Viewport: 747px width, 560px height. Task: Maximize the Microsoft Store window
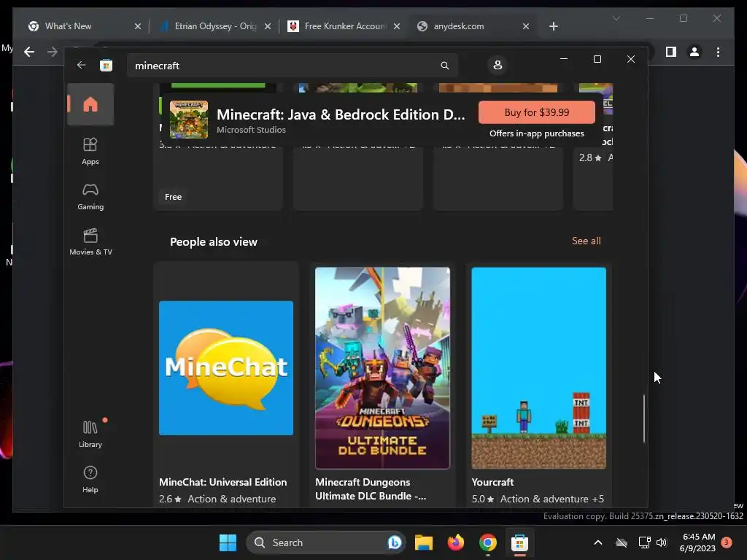click(597, 59)
